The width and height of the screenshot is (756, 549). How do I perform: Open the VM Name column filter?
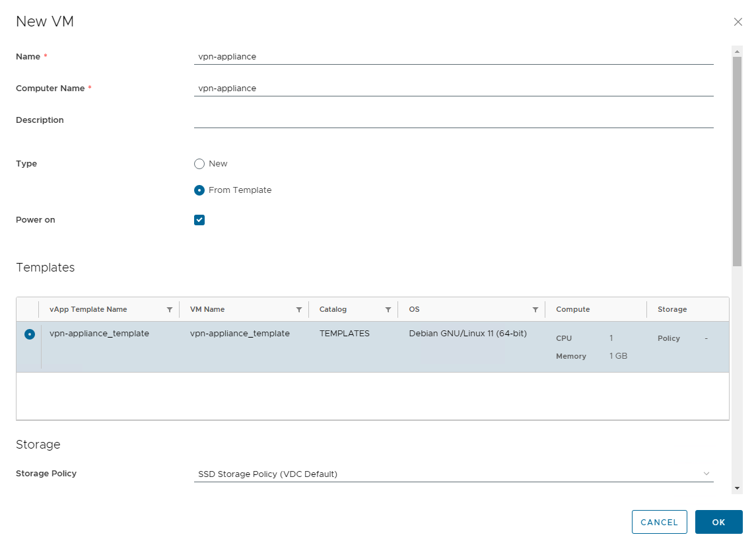click(x=299, y=310)
